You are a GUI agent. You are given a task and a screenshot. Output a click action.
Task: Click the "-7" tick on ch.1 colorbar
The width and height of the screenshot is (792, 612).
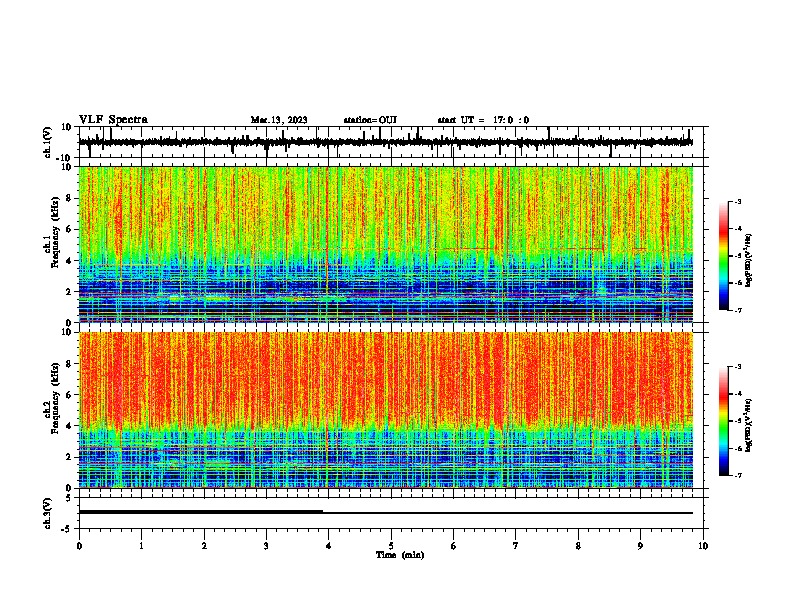(737, 310)
